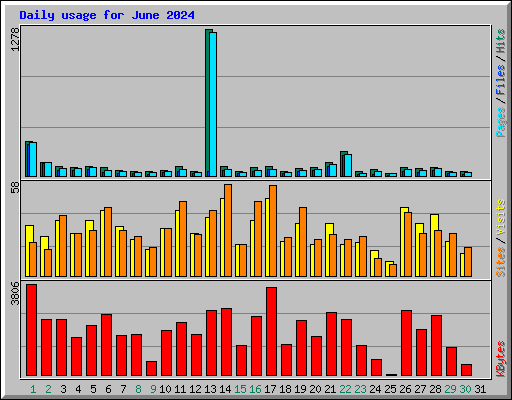
Task: Click the 'Sites' legend label
Action: (x=500, y=262)
